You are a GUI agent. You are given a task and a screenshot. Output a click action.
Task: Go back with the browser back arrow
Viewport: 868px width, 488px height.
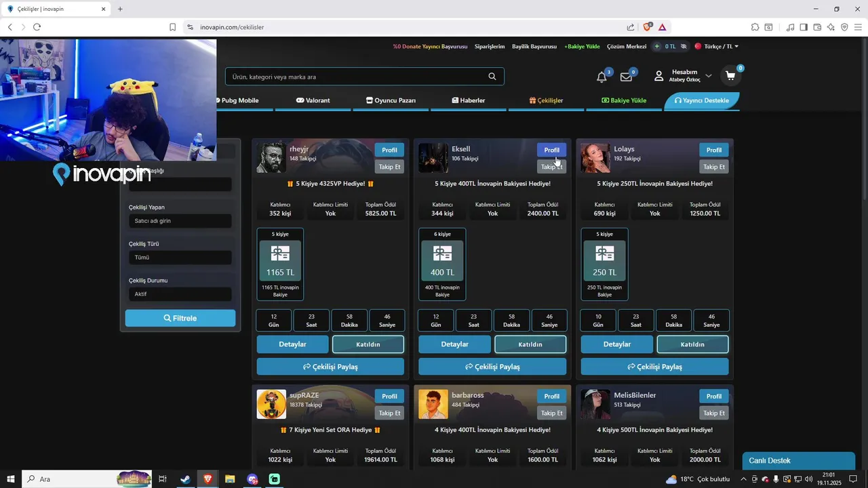click(x=9, y=27)
